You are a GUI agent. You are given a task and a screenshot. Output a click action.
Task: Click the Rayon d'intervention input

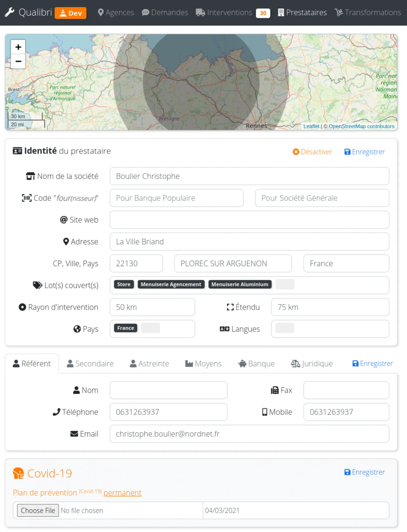pyautogui.click(x=152, y=307)
